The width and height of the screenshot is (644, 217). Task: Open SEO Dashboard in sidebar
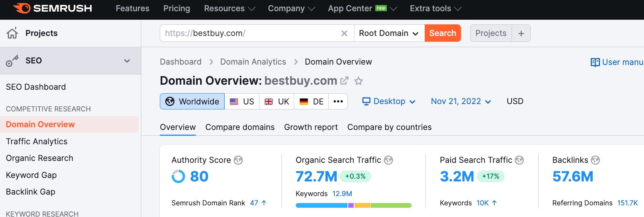[x=36, y=87]
